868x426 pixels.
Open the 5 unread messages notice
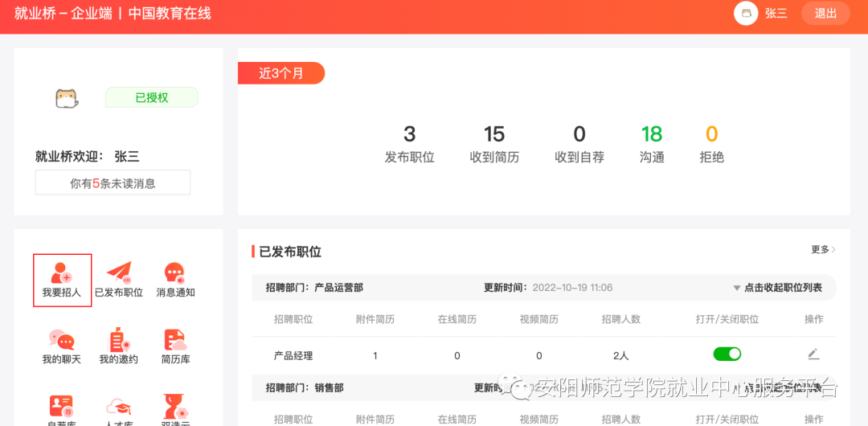coord(113,183)
